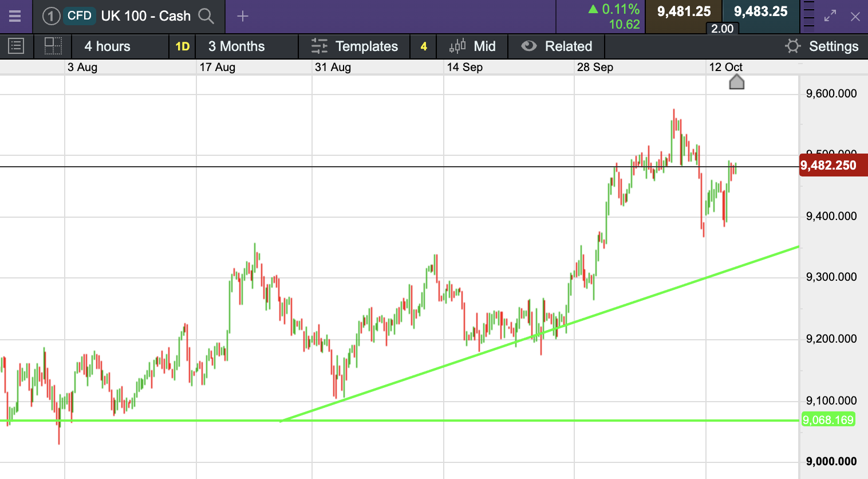868x479 pixels.
Task: Open the Templates menu
Action: point(355,46)
